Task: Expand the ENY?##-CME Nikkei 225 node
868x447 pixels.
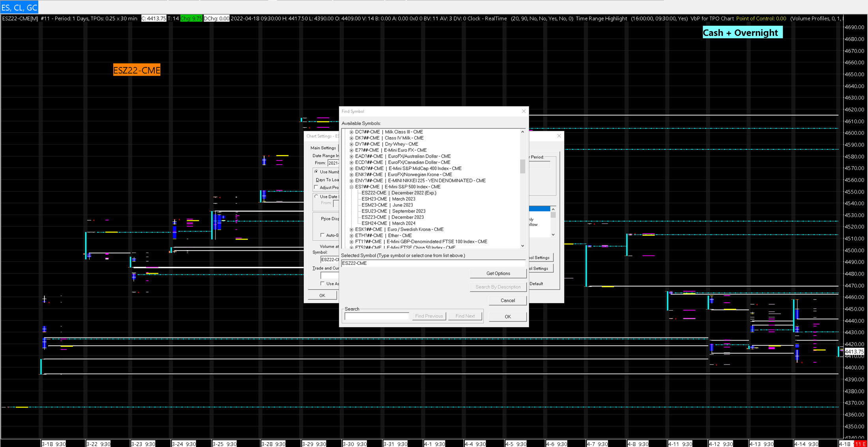Action: 351,181
